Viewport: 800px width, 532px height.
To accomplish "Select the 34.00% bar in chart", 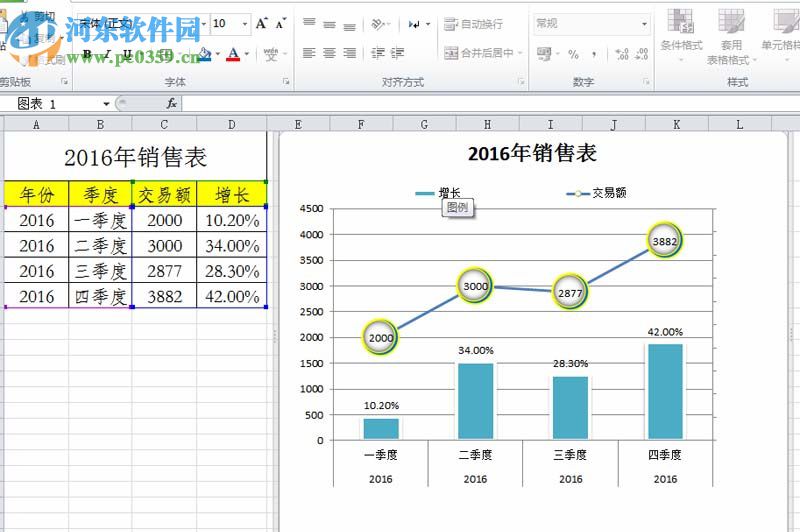I will [476, 401].
